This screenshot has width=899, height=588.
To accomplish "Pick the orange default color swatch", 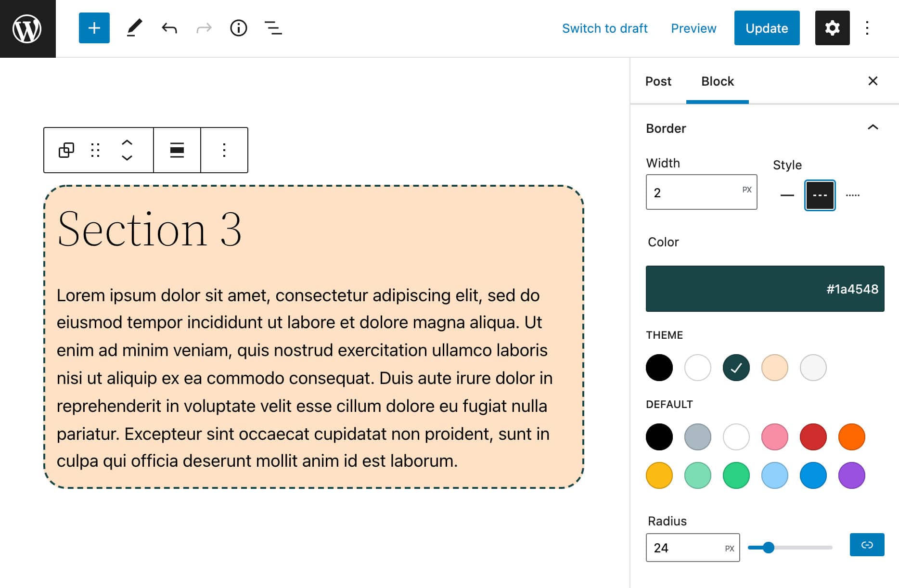I will [851, 437].
